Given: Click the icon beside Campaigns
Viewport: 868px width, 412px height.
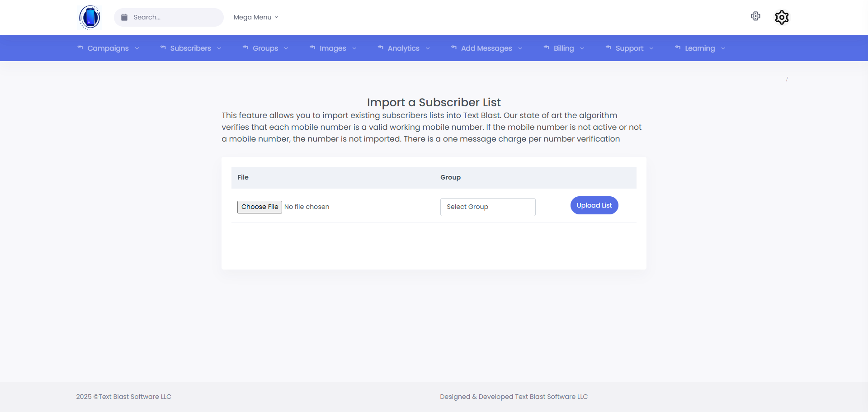Looking at the screenshot, I should (80, 47).
